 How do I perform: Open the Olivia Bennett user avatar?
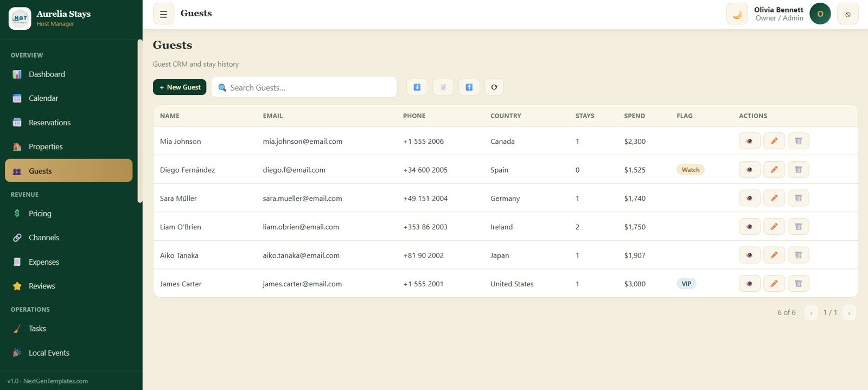point(820,14)
